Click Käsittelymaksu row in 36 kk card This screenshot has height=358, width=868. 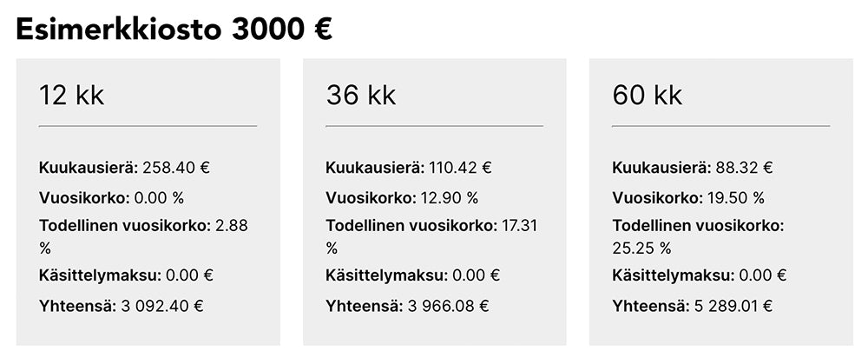(x=412, y=275)
